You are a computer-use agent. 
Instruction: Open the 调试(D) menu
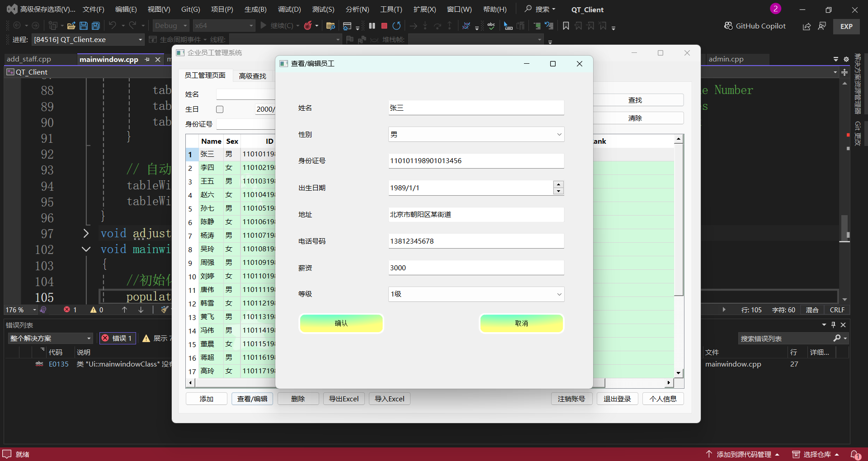(289, 9)
